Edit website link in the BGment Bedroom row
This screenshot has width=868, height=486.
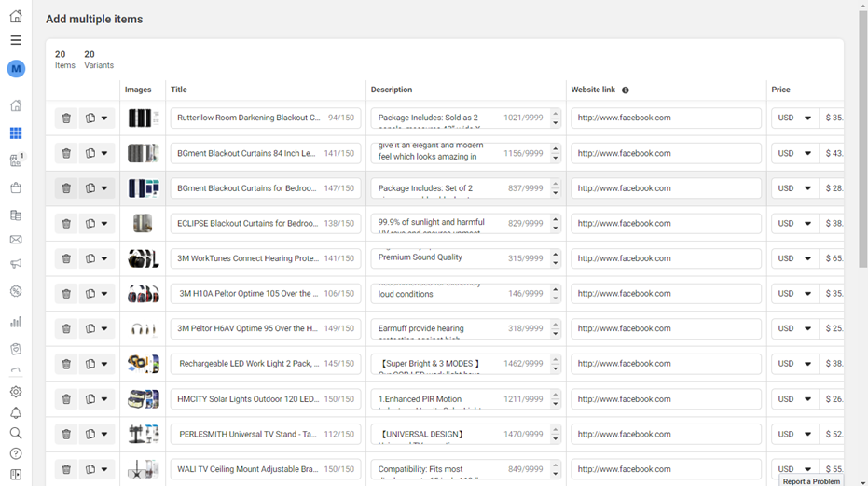pyautogui.click(x=666, y=188)
